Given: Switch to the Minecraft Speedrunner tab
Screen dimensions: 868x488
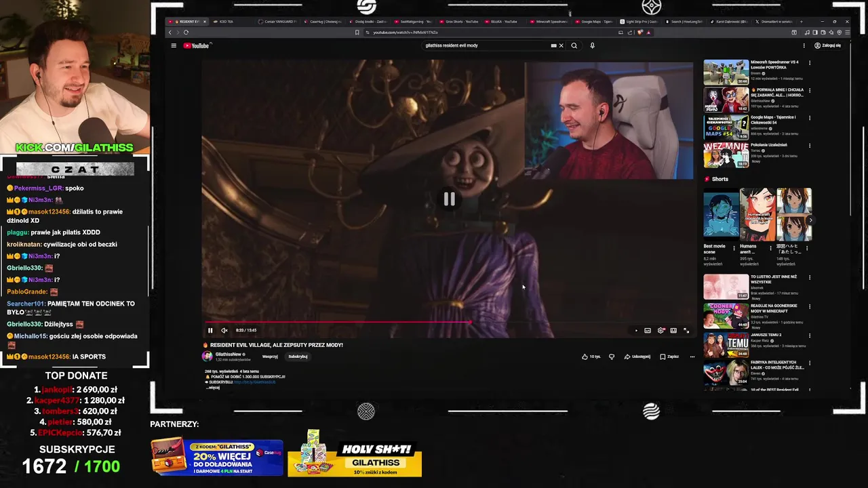Looking at the screenshot, I should (x=550, y=22).
